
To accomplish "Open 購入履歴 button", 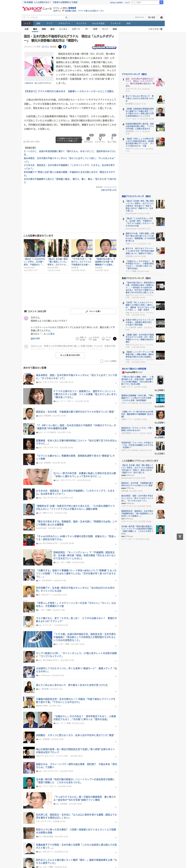I will pos(152,18).
